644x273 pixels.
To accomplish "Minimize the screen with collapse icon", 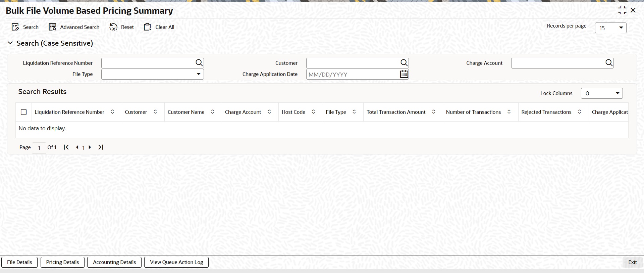I will [622, 10].
